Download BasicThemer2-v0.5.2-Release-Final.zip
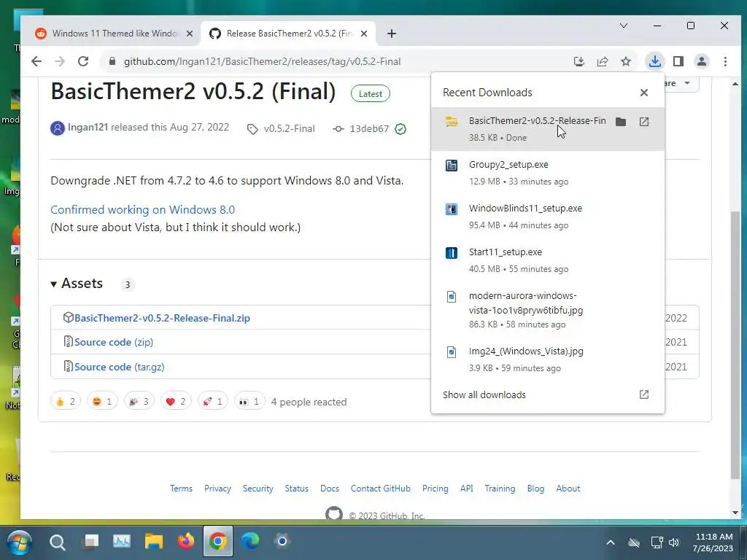 (162, 318)
